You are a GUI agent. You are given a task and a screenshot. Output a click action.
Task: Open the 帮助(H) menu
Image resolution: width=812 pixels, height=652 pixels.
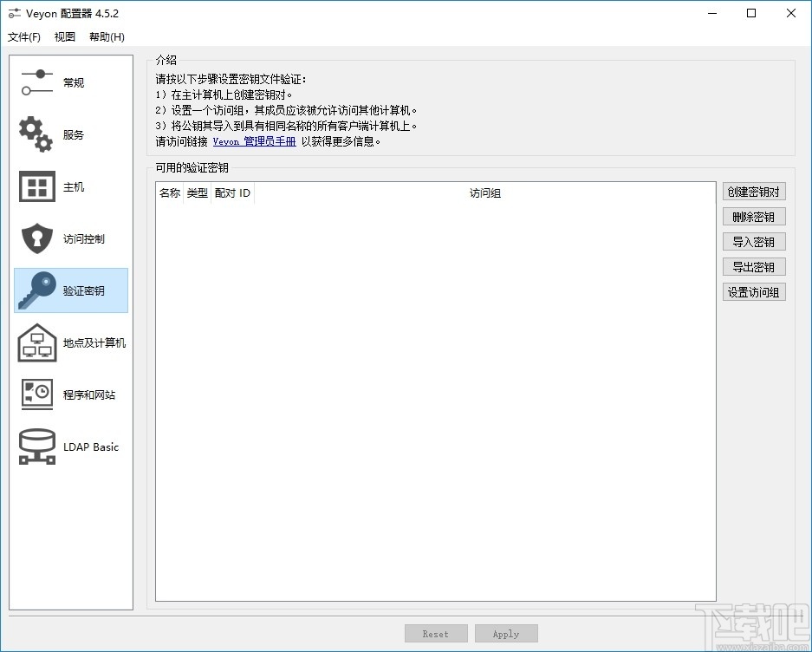point(105,36)
